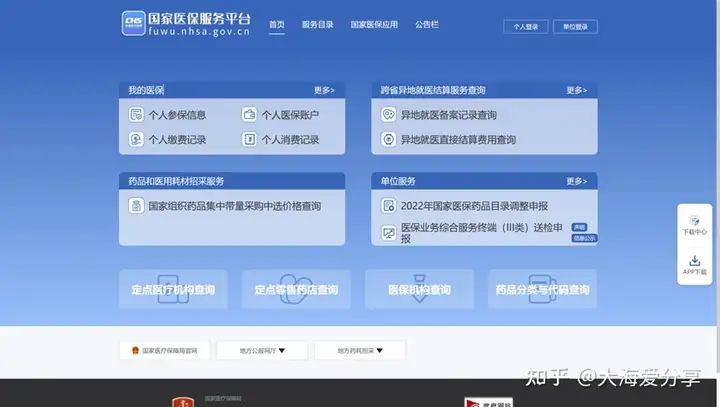The width and height of the screenshot is (720, 407).
Task: Open 2022年国家医保药品目录调整申报 link
Action: (x=474, y=206)
